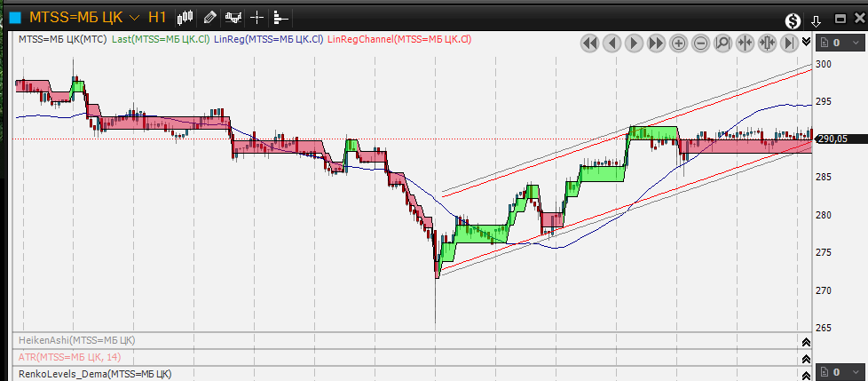
Task: Click the horizontal volume profile icon
Action: pyautogui.click(x=280, y=17)
